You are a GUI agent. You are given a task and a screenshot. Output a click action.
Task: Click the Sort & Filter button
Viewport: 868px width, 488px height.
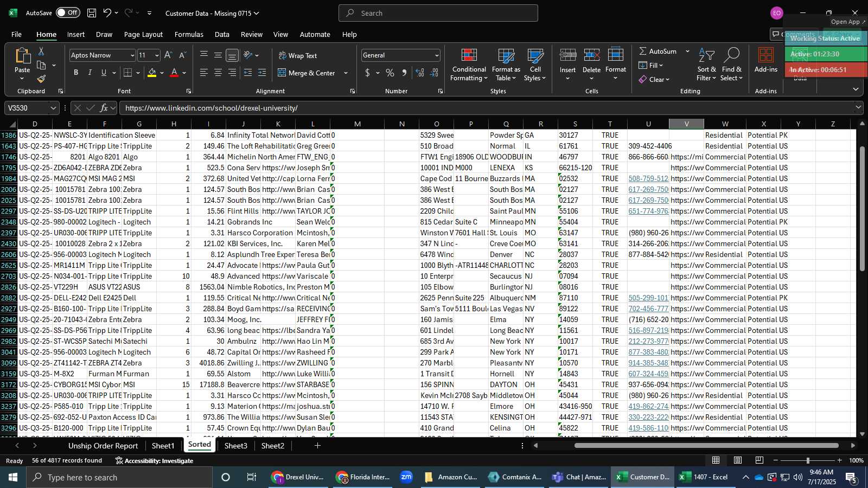pyautogui.click(x=706, y=65)
